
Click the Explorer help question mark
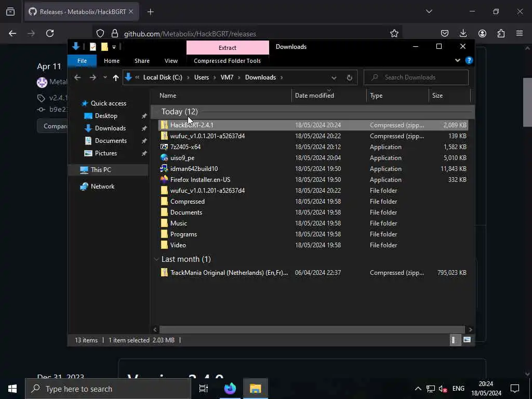coord(469,60)
